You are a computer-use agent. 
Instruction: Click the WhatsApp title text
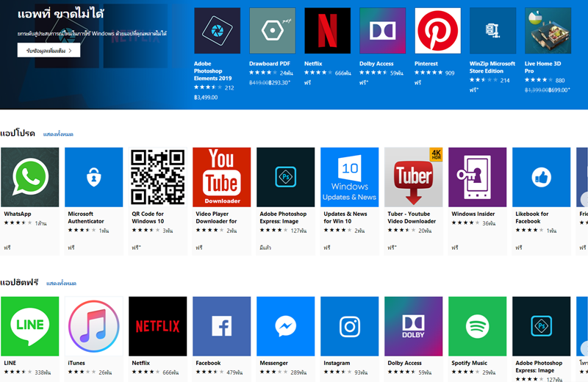click(x=18, y=214)
